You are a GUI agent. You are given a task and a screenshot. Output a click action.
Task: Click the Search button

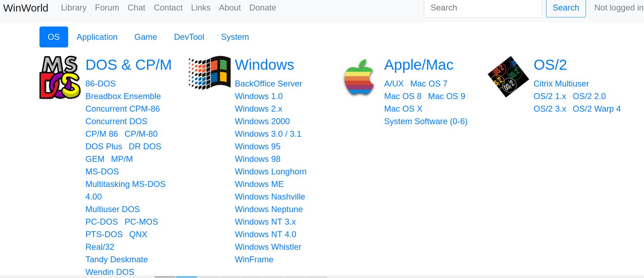566,8
